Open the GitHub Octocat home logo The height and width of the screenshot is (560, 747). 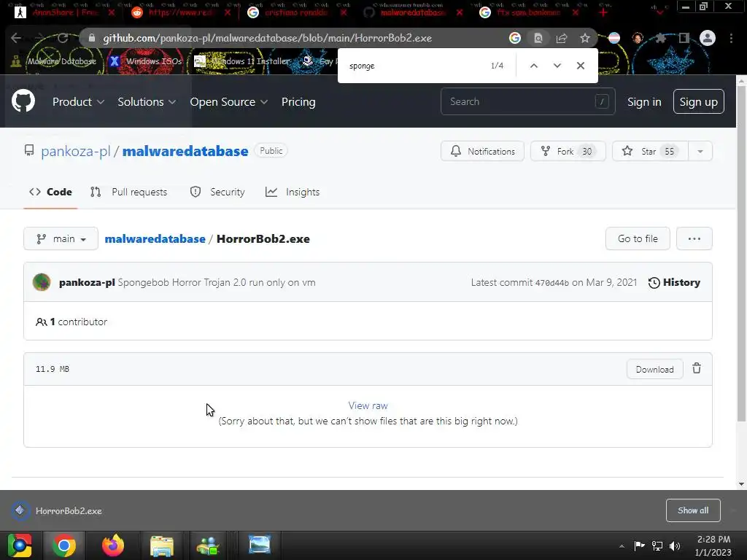tap(23, 101)
